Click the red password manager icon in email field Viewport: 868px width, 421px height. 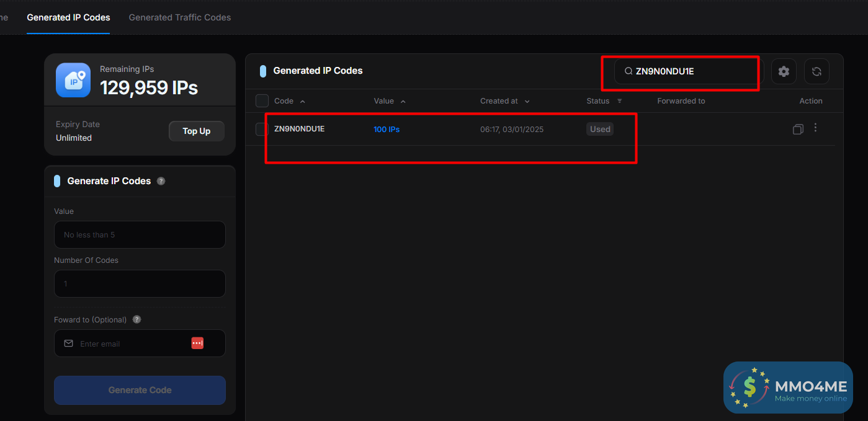click(x=197, y=343)
